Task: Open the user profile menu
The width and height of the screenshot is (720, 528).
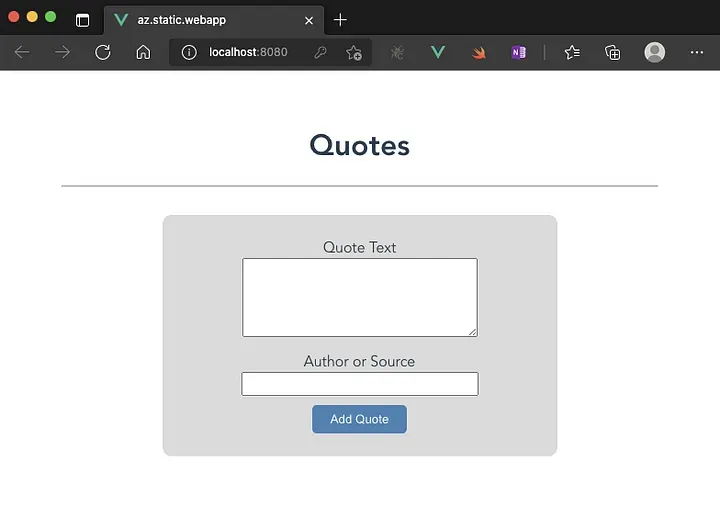Action: pyautogui.click(x=654, y=52)
